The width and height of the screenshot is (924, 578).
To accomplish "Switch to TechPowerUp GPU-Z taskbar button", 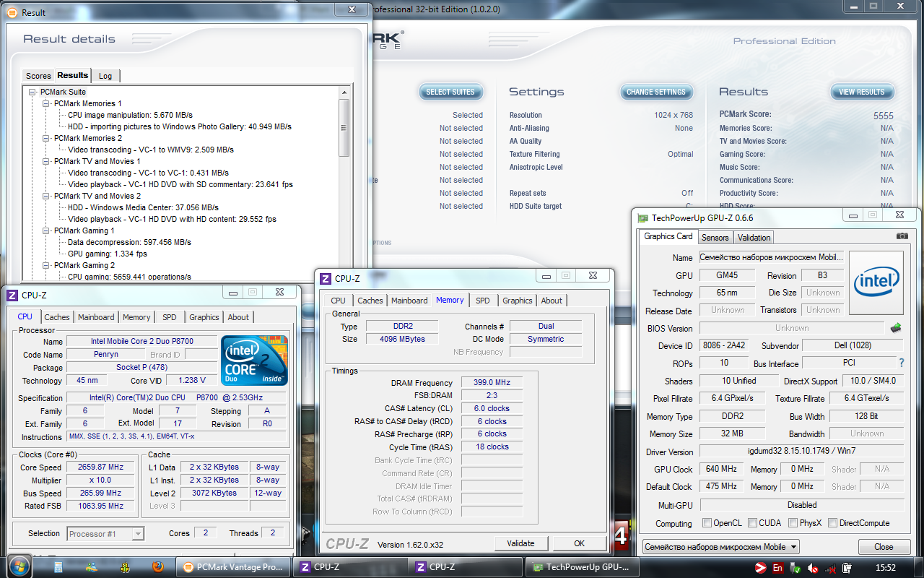I will 583,567.
